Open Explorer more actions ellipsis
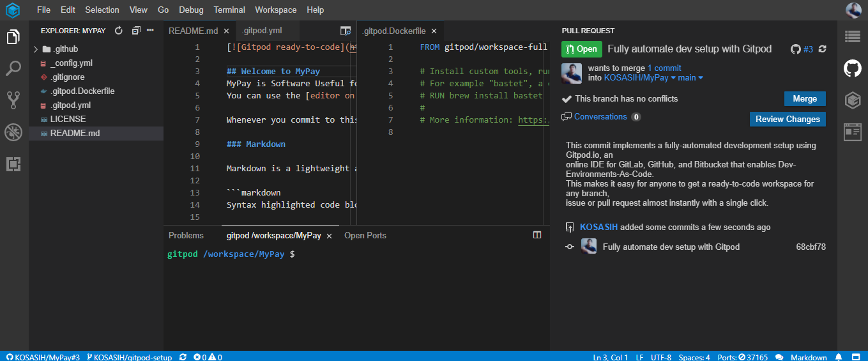868x361 pixels. click(x=151, y=30)
